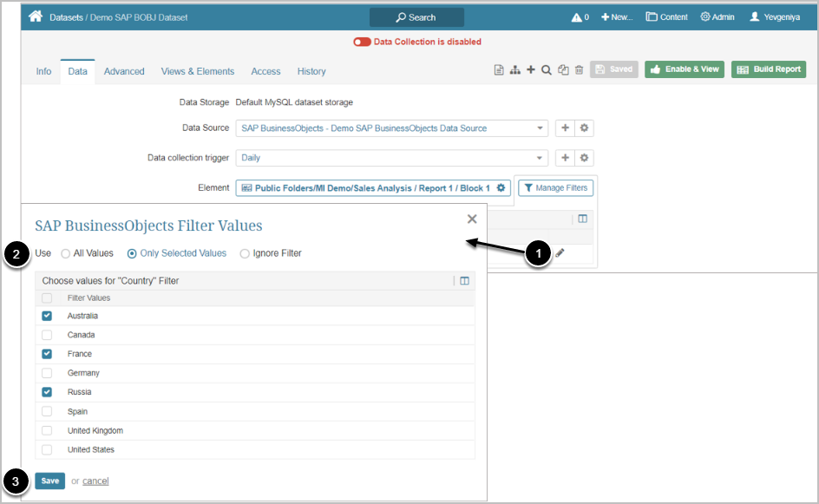
Task: Uncheck the Australia checkbox
Action: click(47, 316)
